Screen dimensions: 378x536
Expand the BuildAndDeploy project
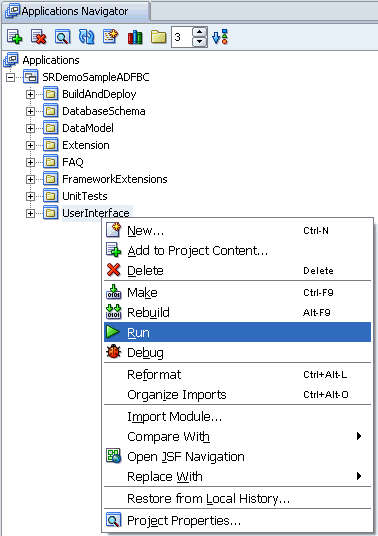30,94
